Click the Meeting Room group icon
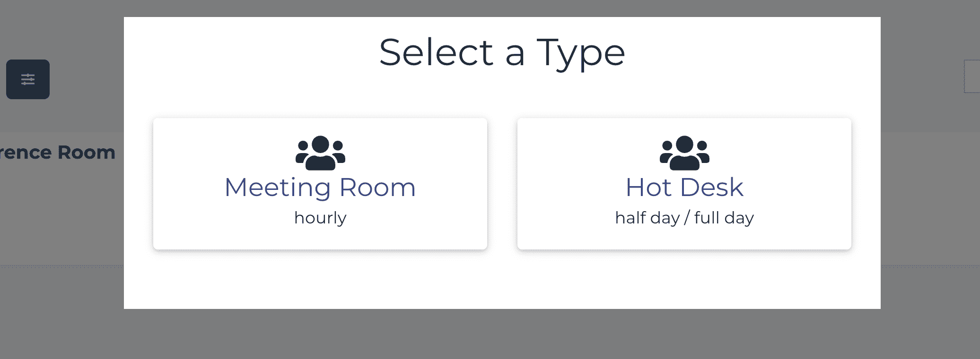Screen dimensions: 980x359 320,153
